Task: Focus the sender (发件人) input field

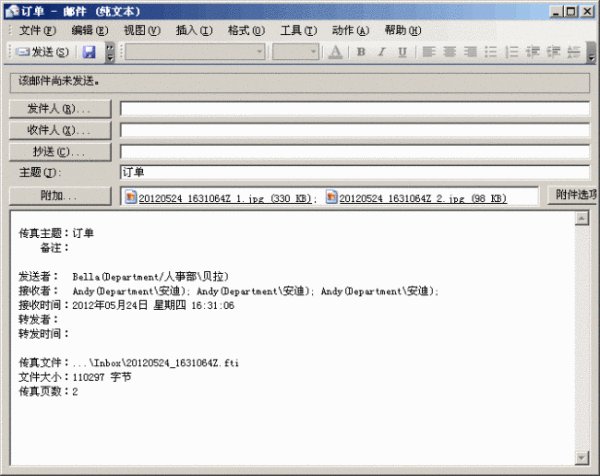Action: coord(355,109)
